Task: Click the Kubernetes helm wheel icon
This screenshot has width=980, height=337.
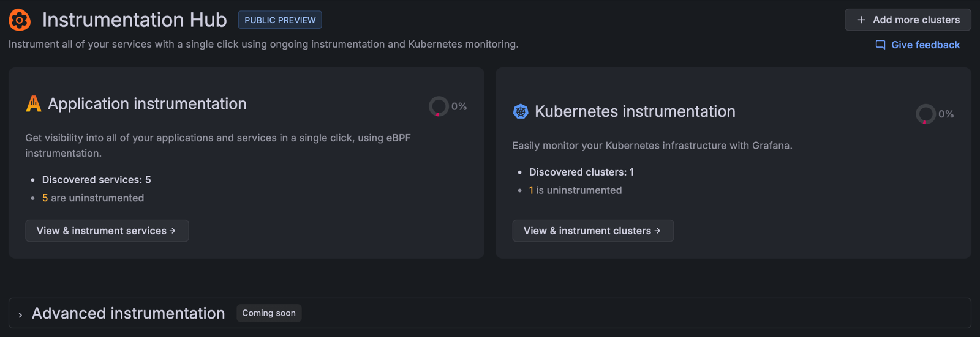Action: (521, 111)
